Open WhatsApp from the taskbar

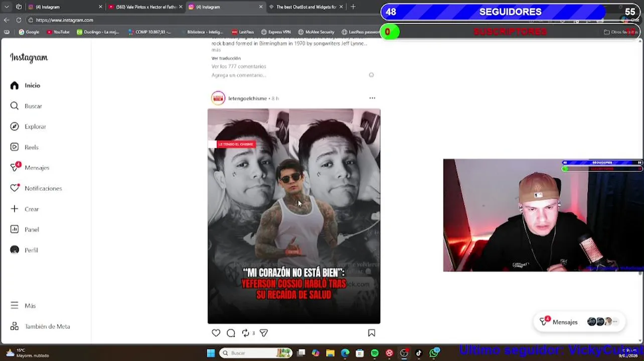click(434, 353)
